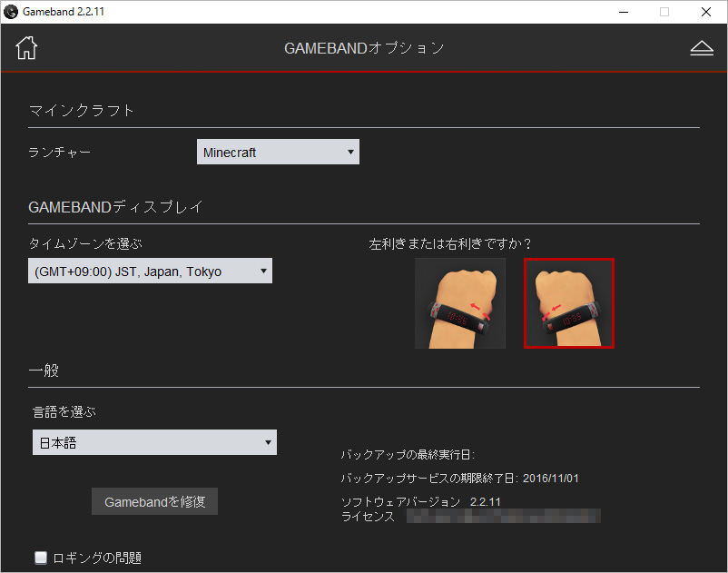Image resolution: width=728 pixels, height=573 pixels.
Task: Click the 一般 section heading
Action: 44,370
